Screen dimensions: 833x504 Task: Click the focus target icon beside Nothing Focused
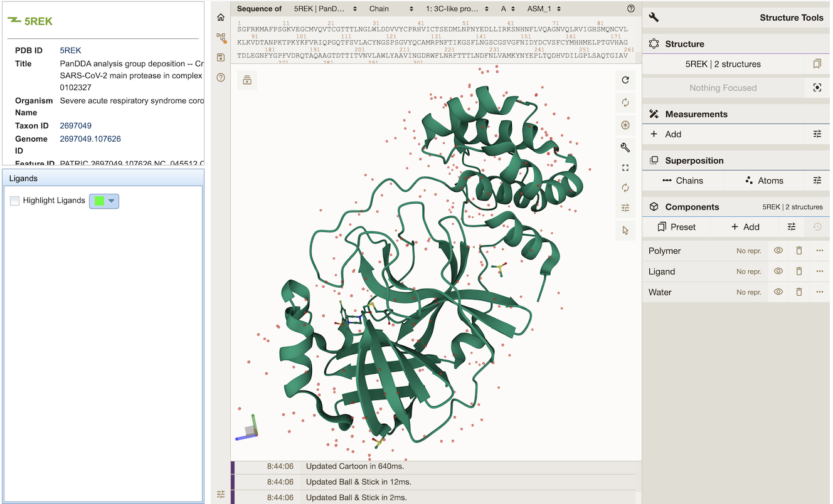[817, 88]
